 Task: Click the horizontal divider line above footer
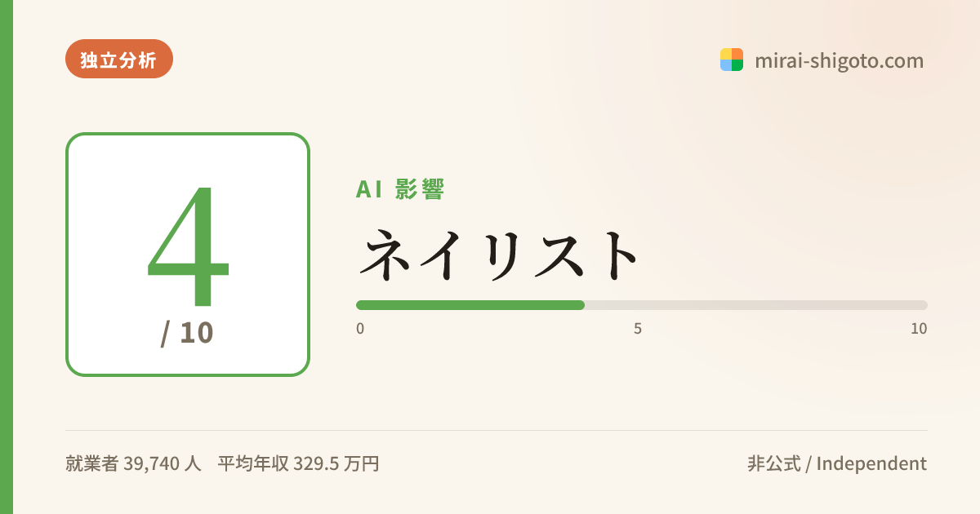pyautogui.click(x=497, y=430)
